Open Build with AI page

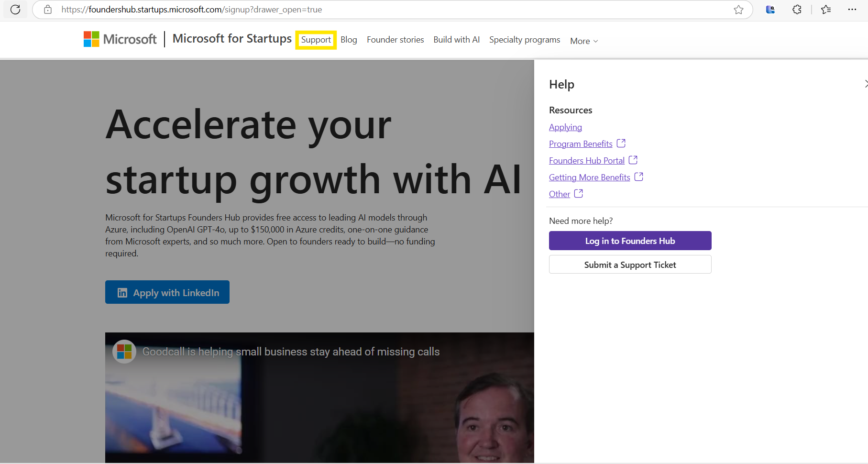tap(457, 40)
